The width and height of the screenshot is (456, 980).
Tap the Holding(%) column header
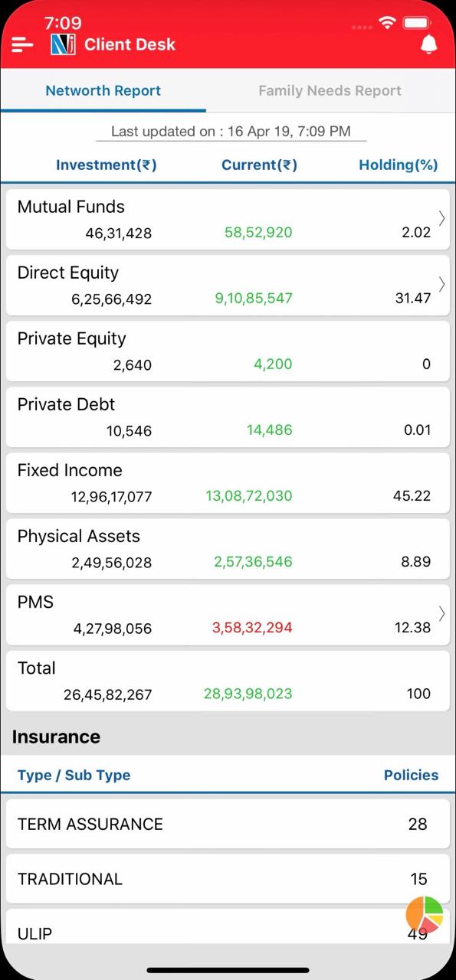tap(399, 165)
